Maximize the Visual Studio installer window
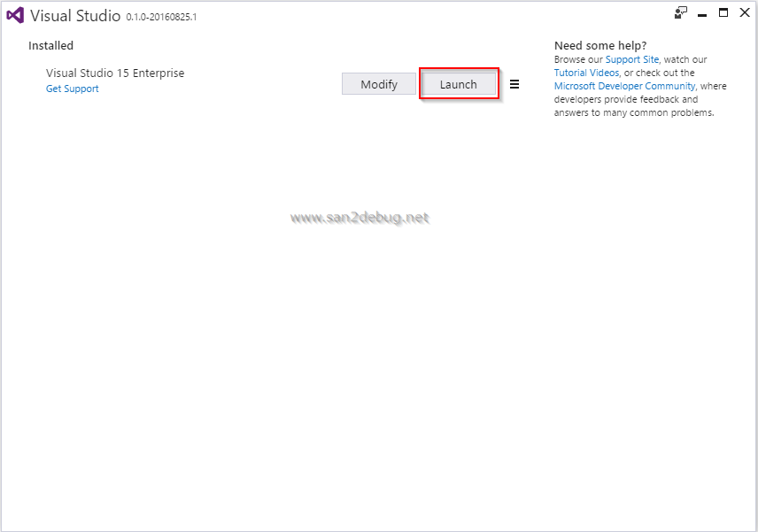Screen dimensions: 758x532 coord(723,13)
